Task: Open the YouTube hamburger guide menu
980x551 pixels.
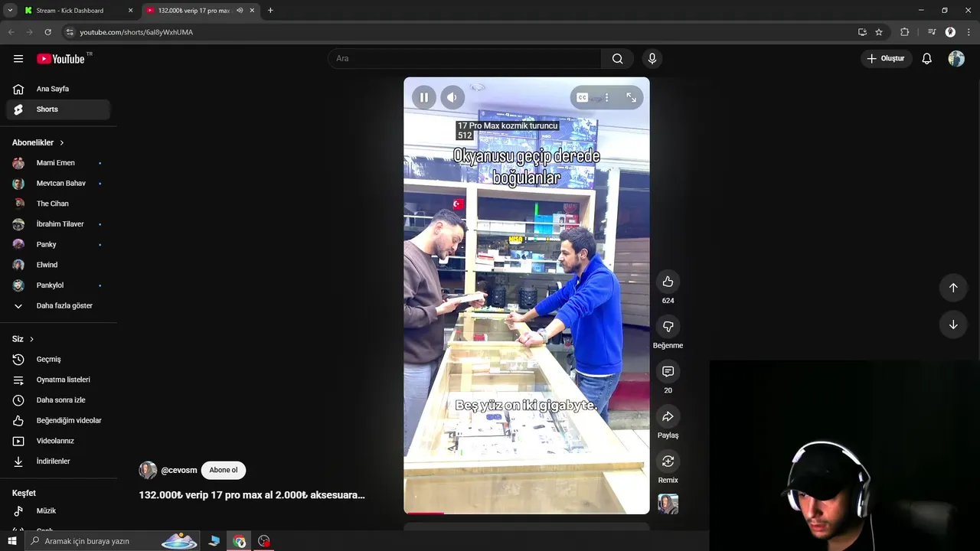Action: [18, 59]
